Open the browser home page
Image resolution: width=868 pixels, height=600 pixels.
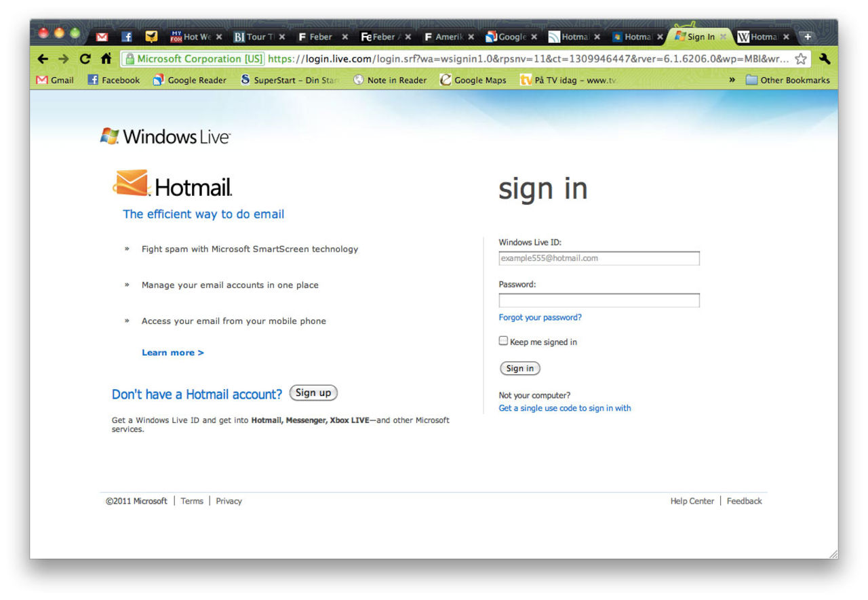[x=106, y=59]
